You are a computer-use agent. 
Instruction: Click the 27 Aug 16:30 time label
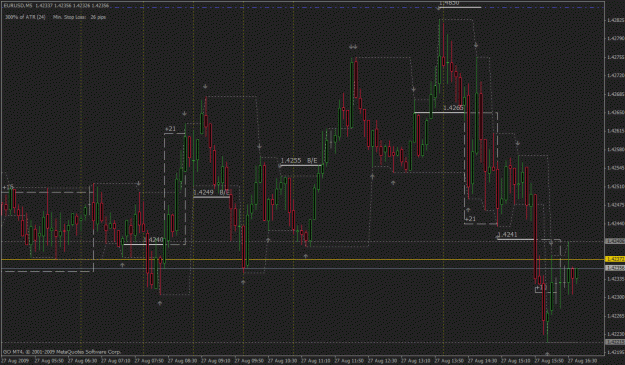tap(583, 361)
